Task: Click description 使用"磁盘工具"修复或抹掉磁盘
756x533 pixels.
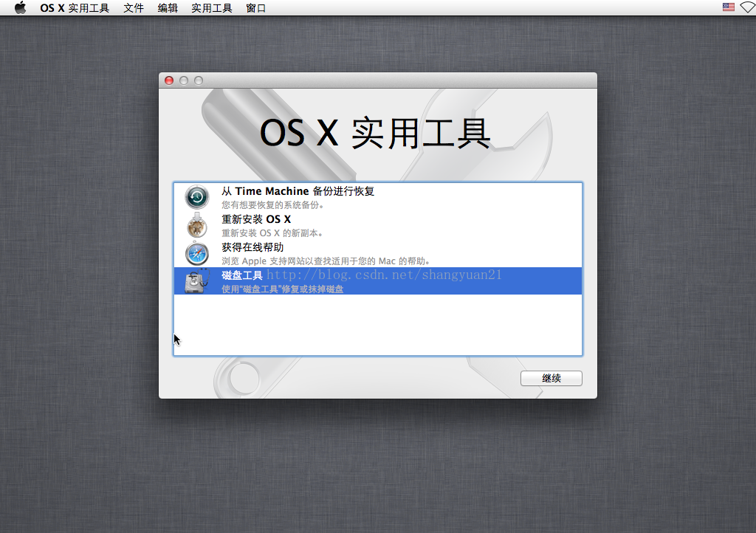Action: [283, 289]
